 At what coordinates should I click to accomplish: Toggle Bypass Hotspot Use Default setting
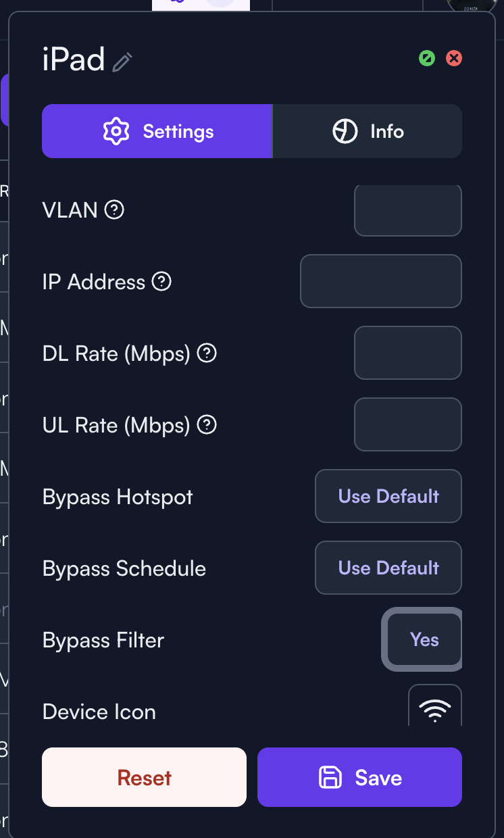click(x=388, y=496)
